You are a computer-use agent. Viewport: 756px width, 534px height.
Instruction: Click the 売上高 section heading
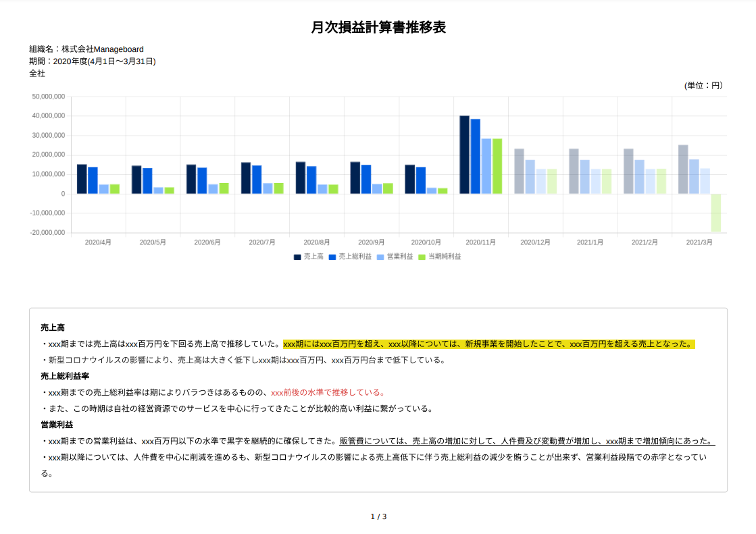(x=53, y=327)
